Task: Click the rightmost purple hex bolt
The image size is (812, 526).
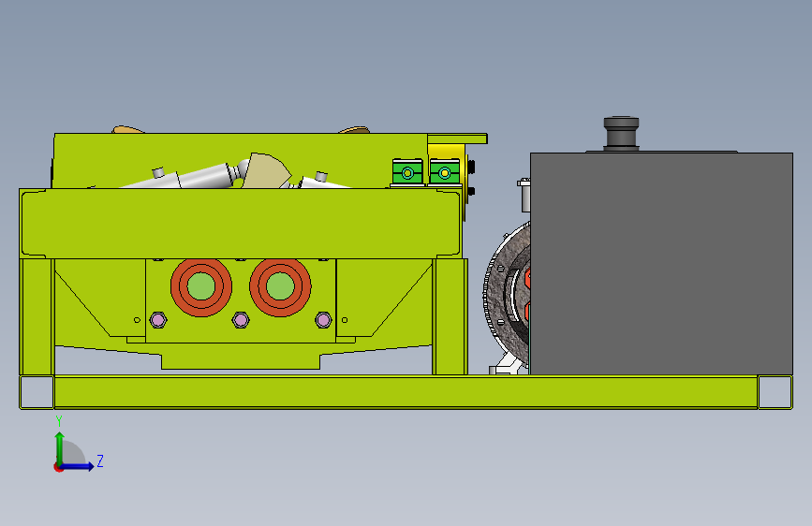Action: 323,320
